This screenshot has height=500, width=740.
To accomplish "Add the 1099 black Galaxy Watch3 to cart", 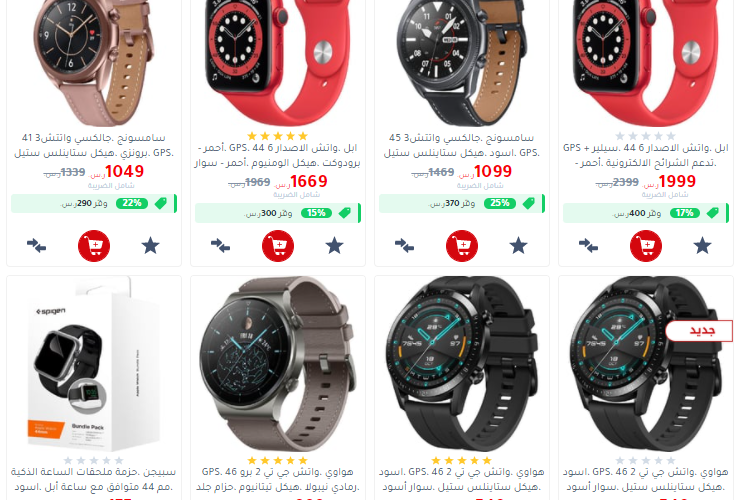I will pos(462,246).
